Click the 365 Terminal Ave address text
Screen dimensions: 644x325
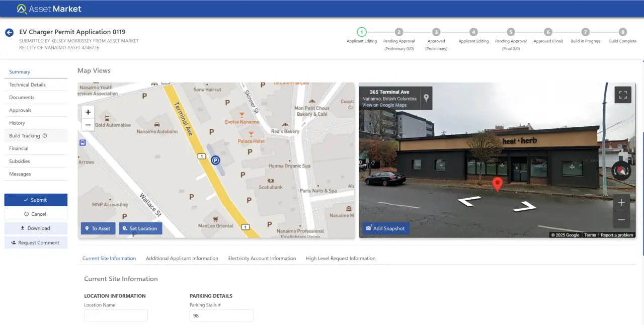tap(389, 92)
